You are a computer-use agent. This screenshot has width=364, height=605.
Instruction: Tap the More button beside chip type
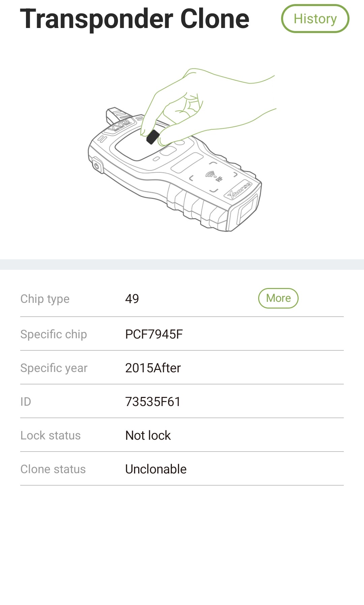pyautogui.click(x=278, y=298)
